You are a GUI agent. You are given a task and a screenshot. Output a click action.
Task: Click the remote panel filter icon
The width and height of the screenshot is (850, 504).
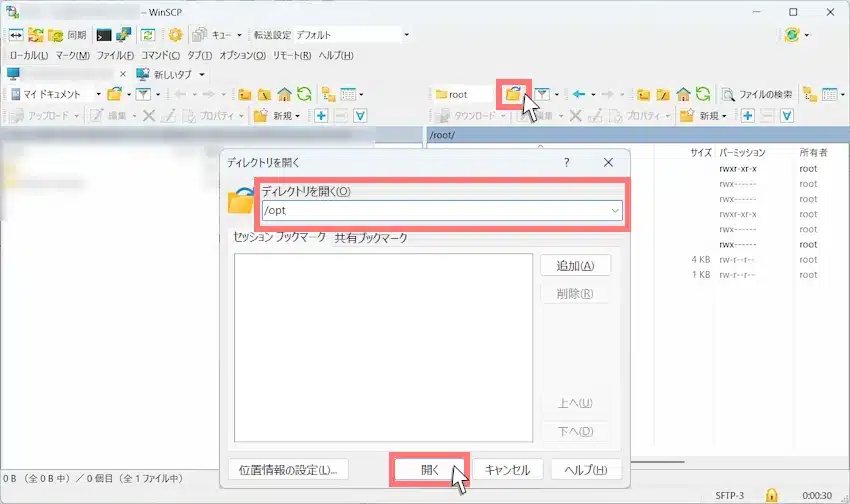pyautogui.click(x=541, y=94)
